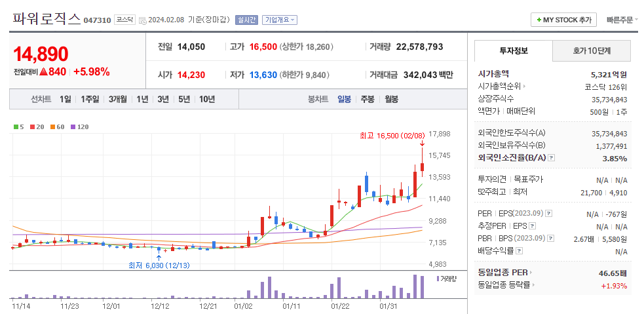Click the 외국인보유주식수 value 1,377,491
This screenshot has width=644, height=314.
tap(611, 146)
